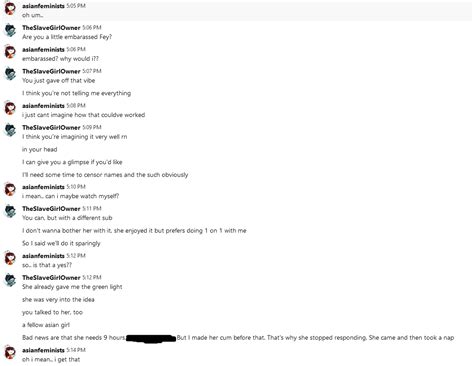This screenshot has height=366, width=474.
Task: Click asianfeminists avatar beside the 5:10 PM message
Action: [x=10, y=189]
